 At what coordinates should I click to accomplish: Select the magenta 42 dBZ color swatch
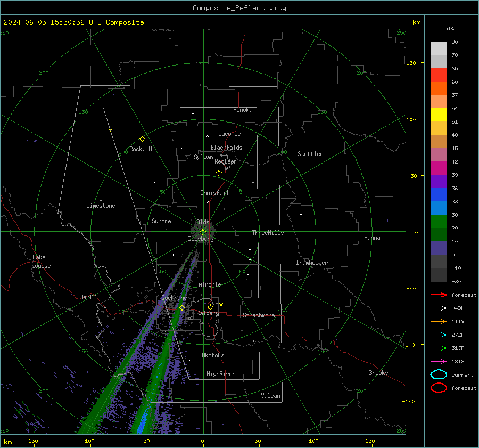tap(439, 168)
